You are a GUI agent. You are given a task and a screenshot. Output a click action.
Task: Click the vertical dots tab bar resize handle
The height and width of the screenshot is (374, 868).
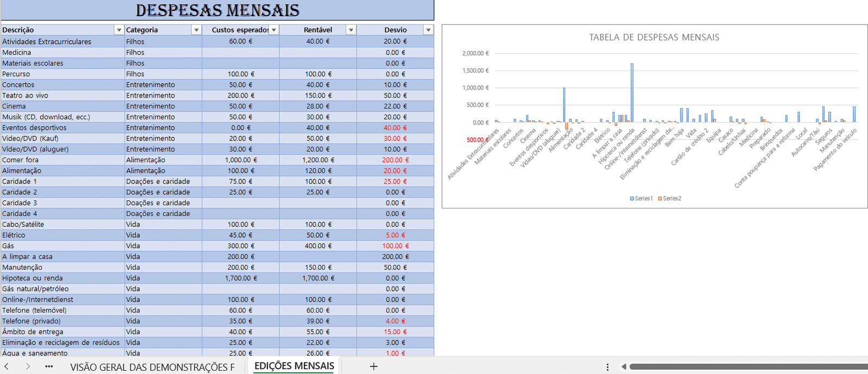[608, 367]
